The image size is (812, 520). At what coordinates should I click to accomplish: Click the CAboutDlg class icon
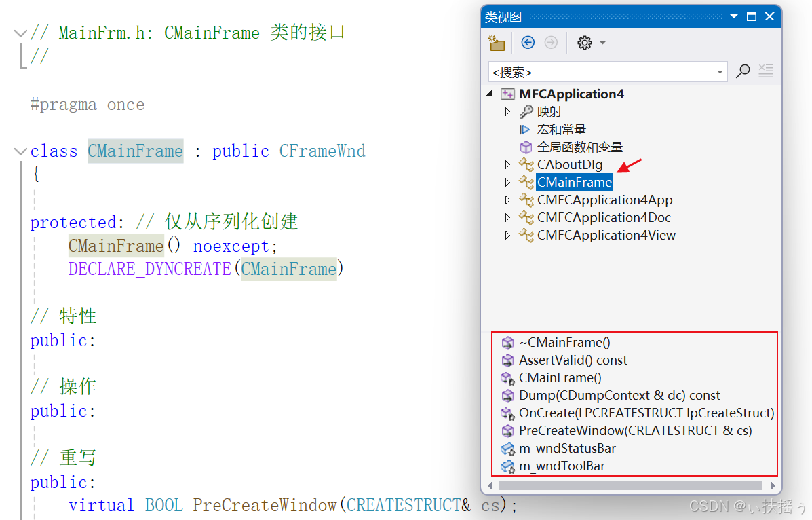point(526,165)
